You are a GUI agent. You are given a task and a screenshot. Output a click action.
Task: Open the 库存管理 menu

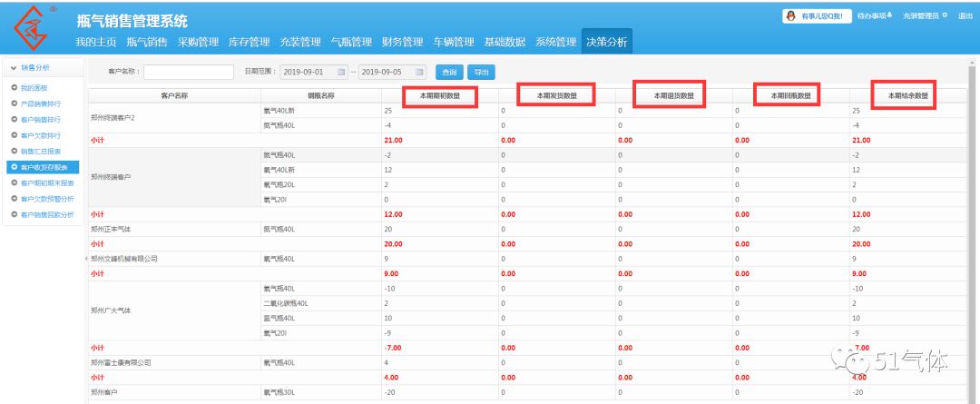pyautogui.click(x=250, y=43)
